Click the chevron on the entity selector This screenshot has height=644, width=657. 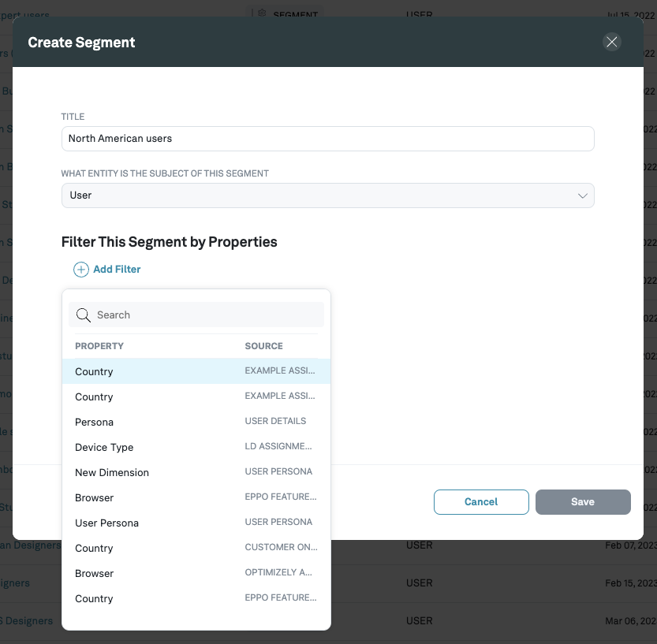pyautogui.click(x=583, y=195)
